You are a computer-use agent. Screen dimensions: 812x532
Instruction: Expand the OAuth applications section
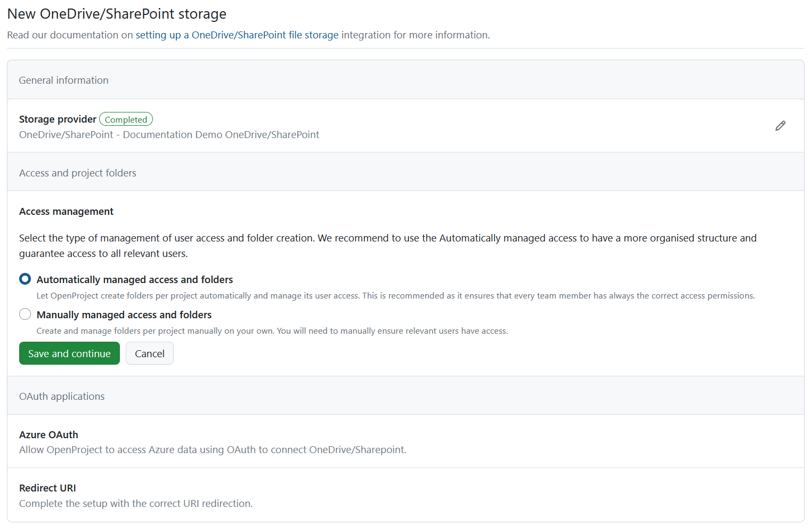pyautogui.click(x=62, y=396)
